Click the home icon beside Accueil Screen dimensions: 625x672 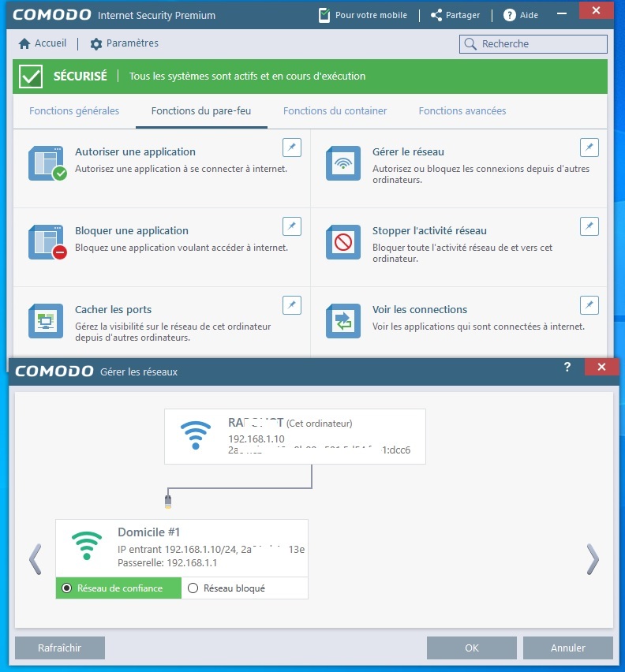pyautogui.click(x=24, y=43)
